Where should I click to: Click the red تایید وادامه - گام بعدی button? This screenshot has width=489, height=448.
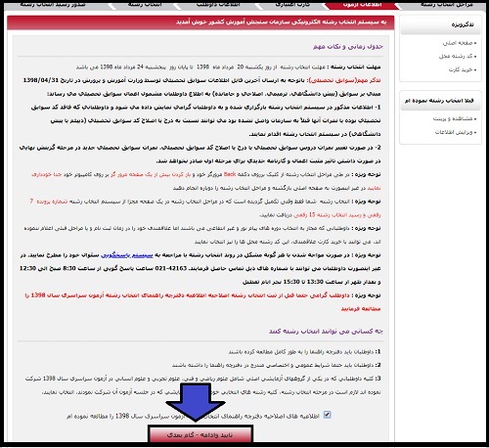click(x=200, y=435)
